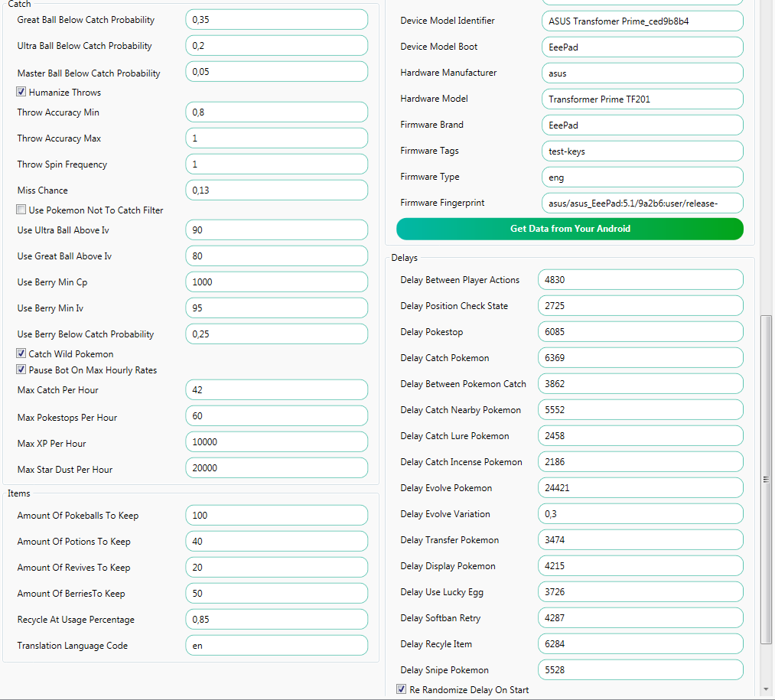Edit Great Ball Below Catch Probability field

277,20
